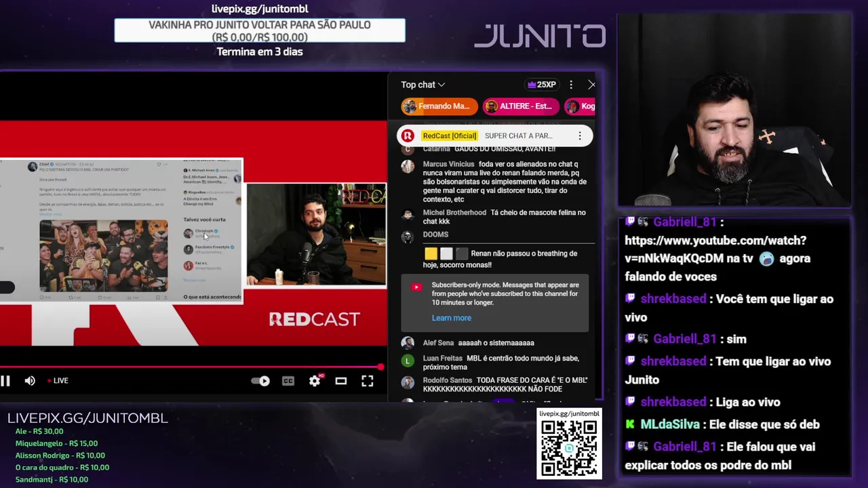Click the 'Sandmantj - R$ 10,00' donation entry
The height and width of the screenshot is (488, 868).
click(x=52, y=480)
